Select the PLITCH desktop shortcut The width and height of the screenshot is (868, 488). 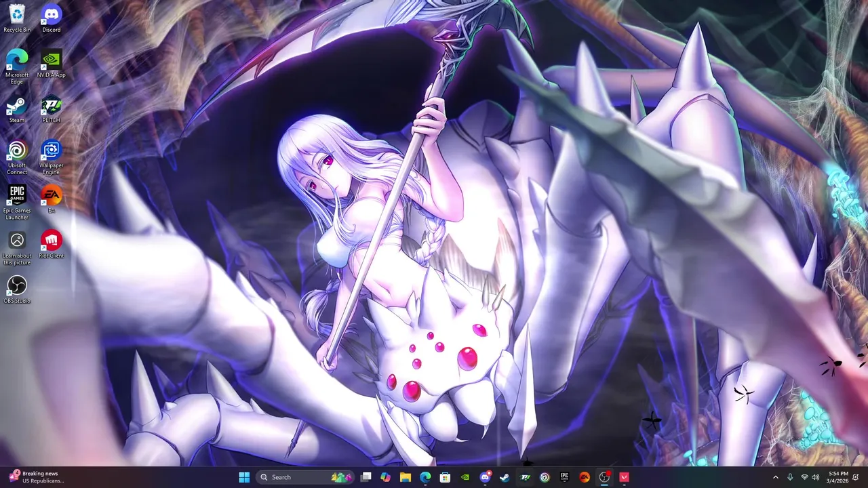point(51,110)
